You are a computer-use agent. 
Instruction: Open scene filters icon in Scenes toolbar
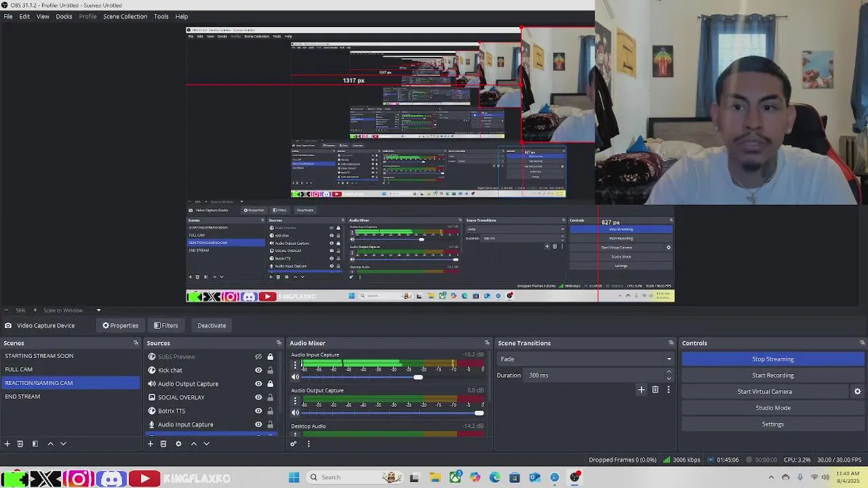pos(35,444)
